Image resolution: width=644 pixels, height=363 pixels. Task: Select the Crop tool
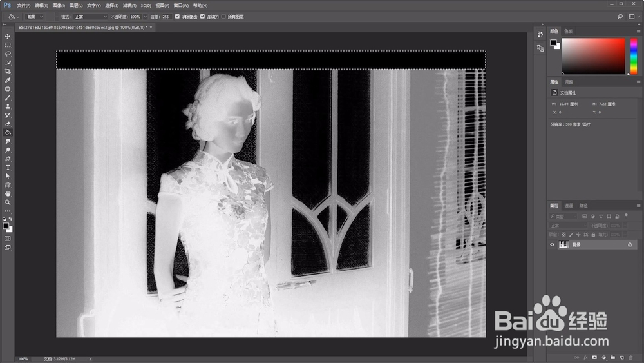pyautogui.click(x=8, y=72)
